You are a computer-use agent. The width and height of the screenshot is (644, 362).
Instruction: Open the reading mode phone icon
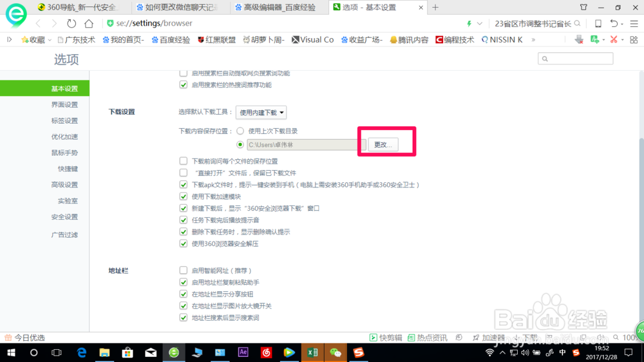598,23
